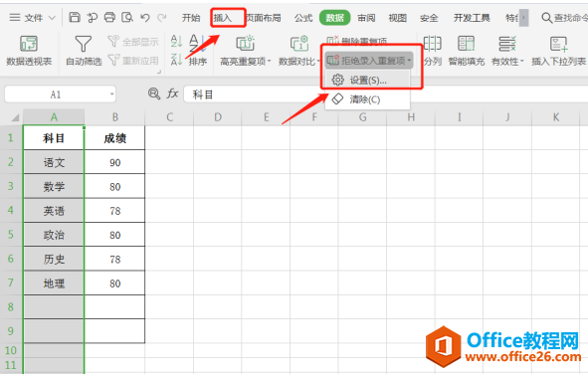This screenshot has height=374, width=588.
Task: Click cell containing 成绩
Action: point(114,138)
